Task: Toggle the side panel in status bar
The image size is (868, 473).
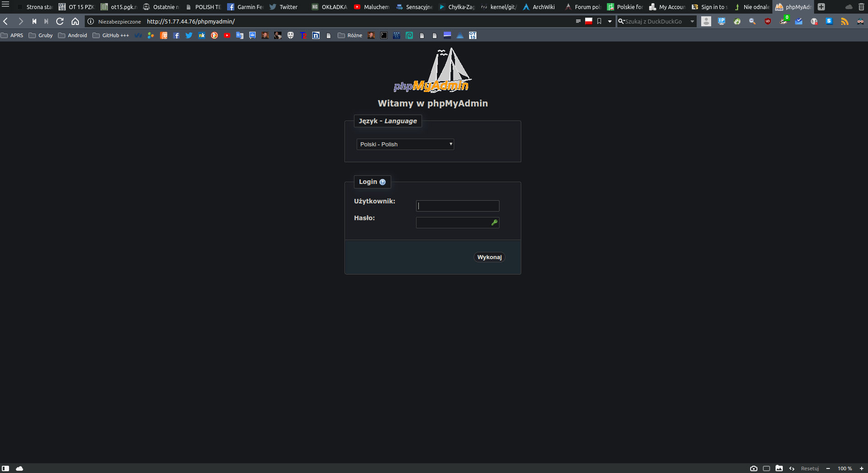Action: pyautogui.click(x=5, y=468)
